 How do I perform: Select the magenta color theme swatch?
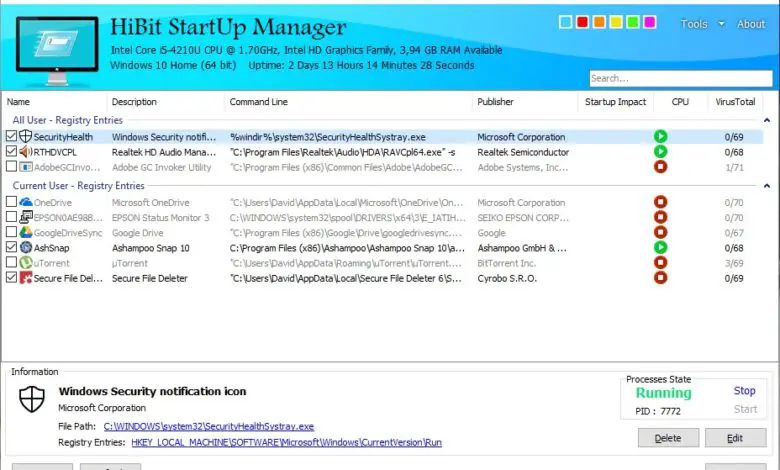[650, 22]
